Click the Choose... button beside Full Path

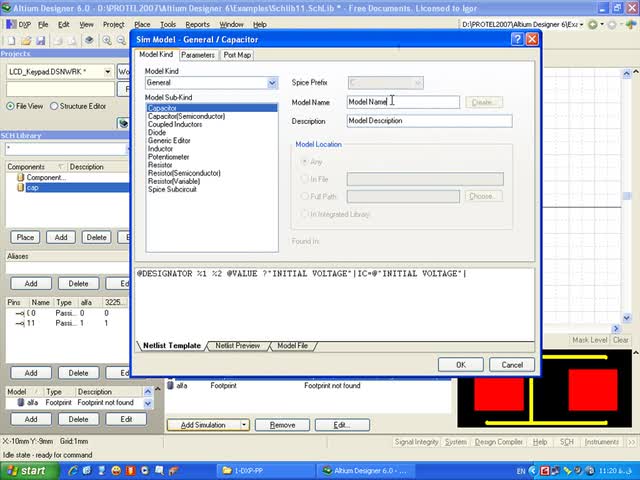coord(483,196)
